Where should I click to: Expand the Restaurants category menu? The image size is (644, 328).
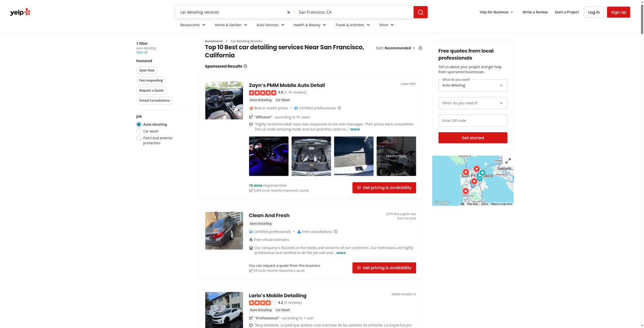point(193,25)
